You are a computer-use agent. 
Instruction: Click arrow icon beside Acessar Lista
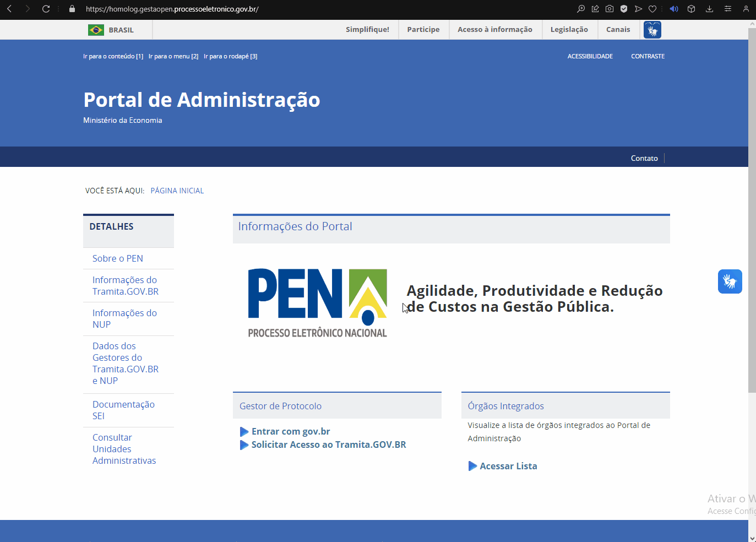pyautogui.click(x=472, y=466)
